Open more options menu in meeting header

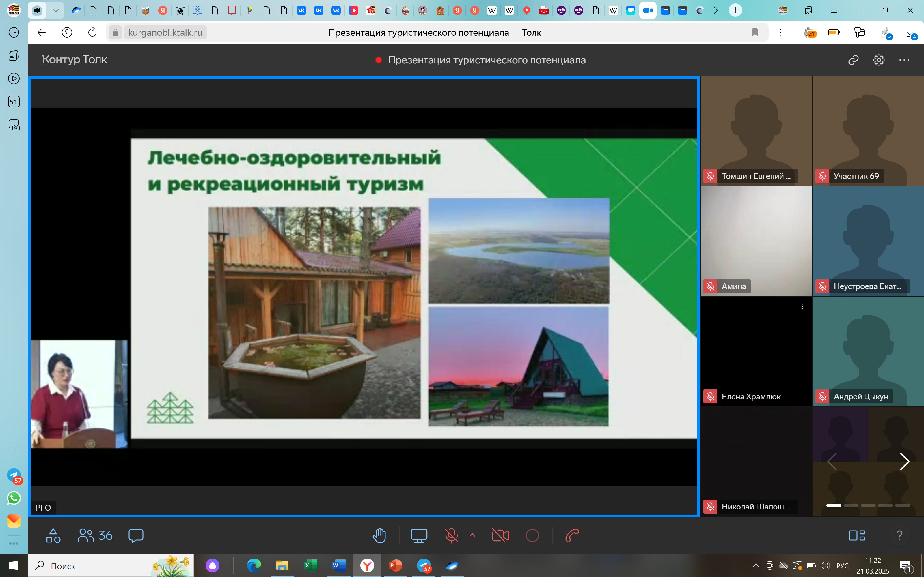904,60
